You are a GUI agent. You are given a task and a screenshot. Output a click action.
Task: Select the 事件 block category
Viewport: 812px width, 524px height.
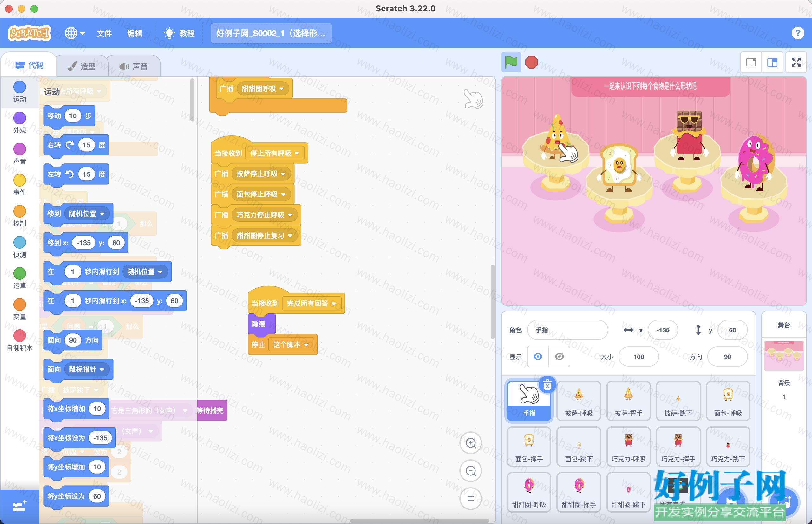19,185
